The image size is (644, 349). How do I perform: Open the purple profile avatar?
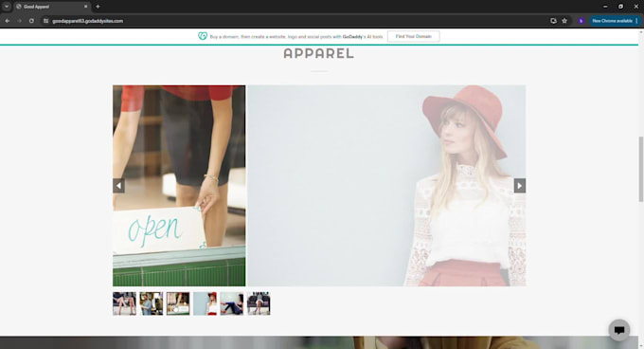tap(581, 21)
